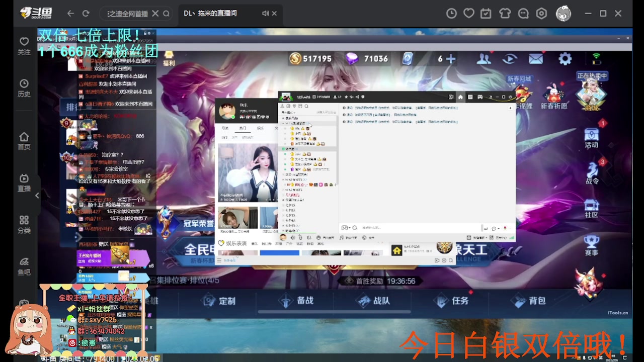Open 社区 on game right side
The width and height of the screenshot is (644, 362).
(592, 209)
